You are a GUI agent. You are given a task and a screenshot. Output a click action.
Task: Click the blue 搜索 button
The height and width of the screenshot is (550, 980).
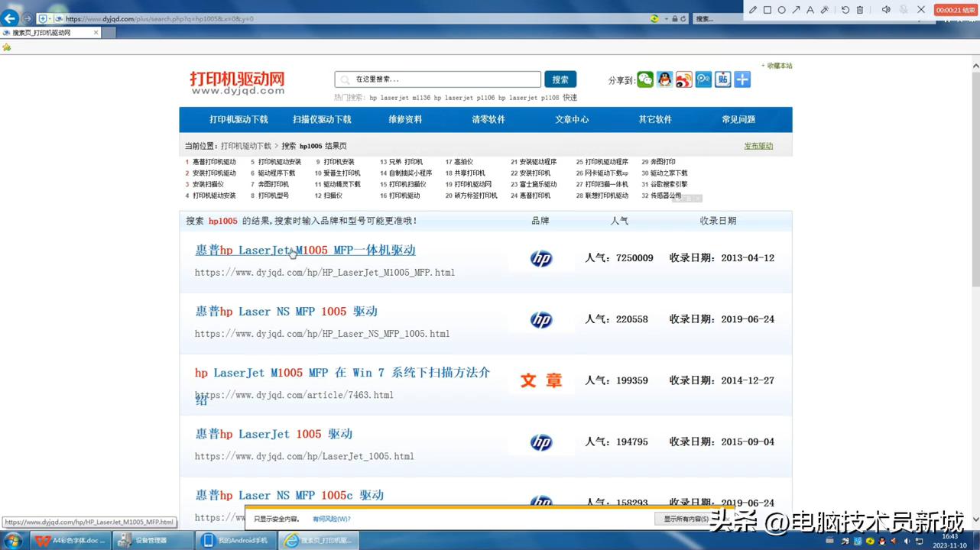click(x=560, y=79)
